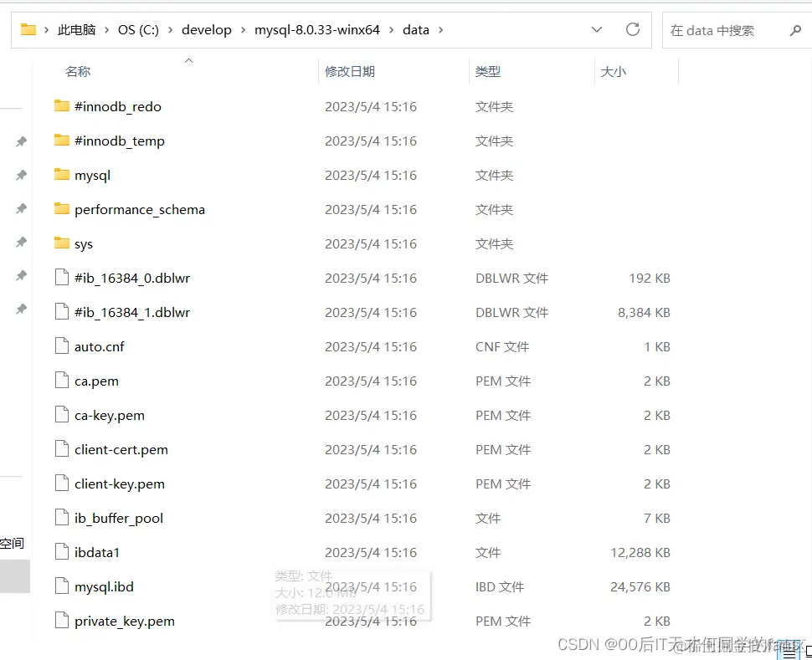Click the ibdata1 file icon

pyautogui.click(x=62, y=552)
